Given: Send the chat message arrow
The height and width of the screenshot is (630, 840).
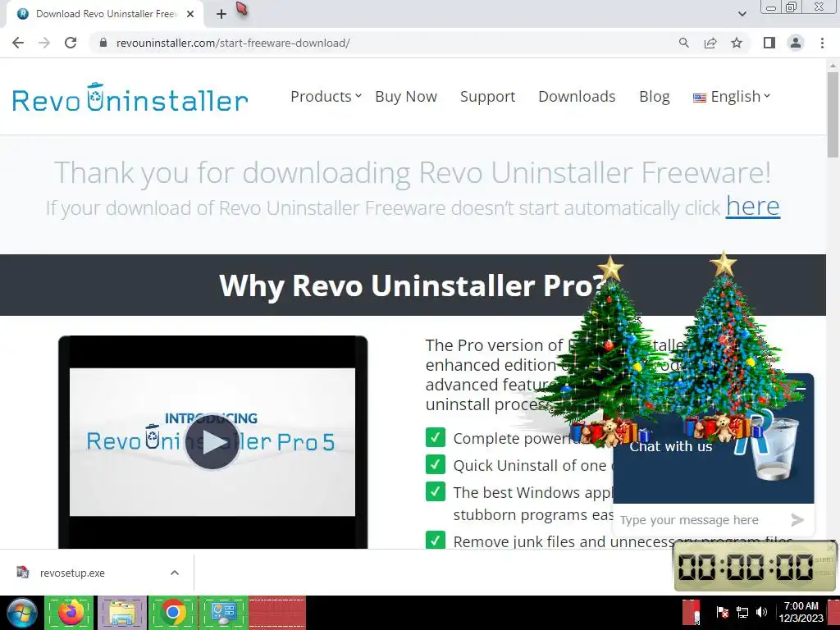Looking at the screenshot, I should (797, 519).
